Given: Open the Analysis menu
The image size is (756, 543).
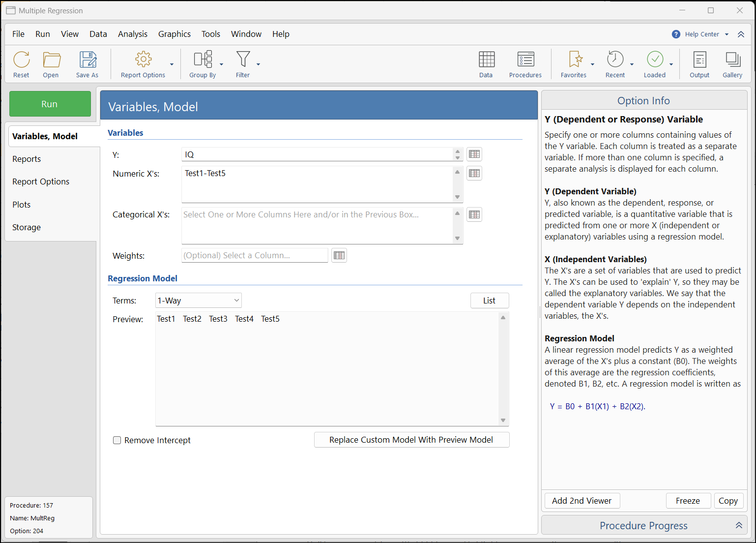Looking at the screenshot, I should coord(132,34).
